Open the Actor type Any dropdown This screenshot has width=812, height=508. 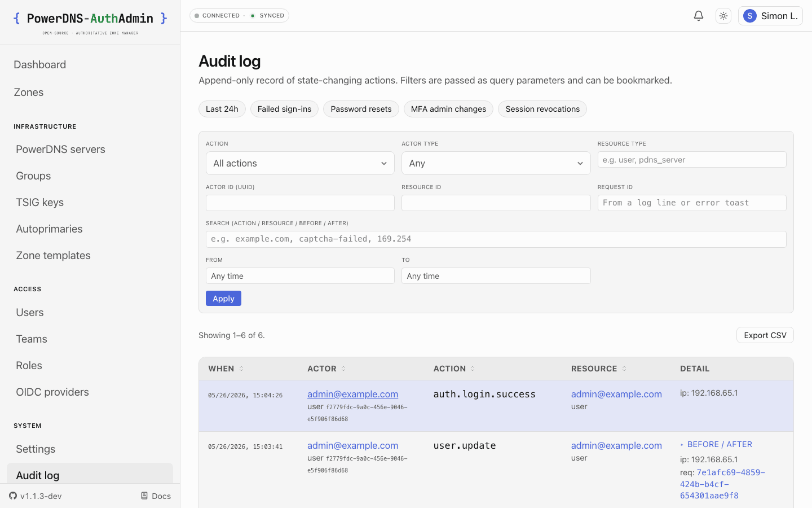click(x=496, y=163)
